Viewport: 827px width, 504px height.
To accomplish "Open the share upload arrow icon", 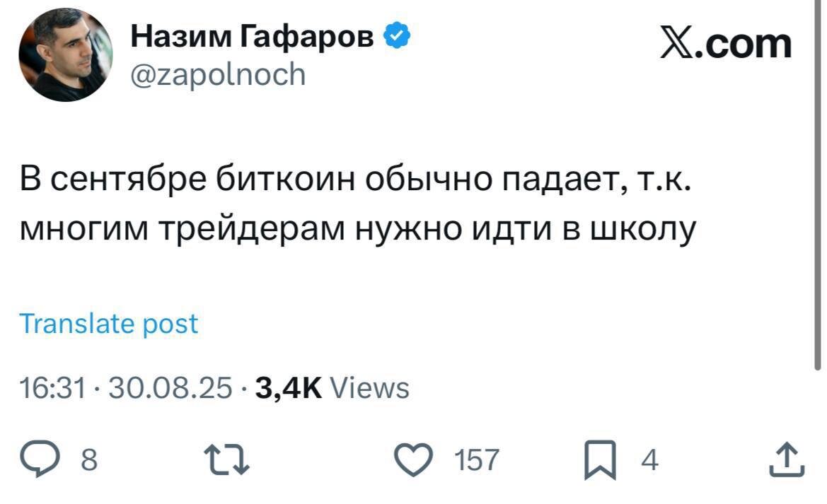I will pos(787,460).
